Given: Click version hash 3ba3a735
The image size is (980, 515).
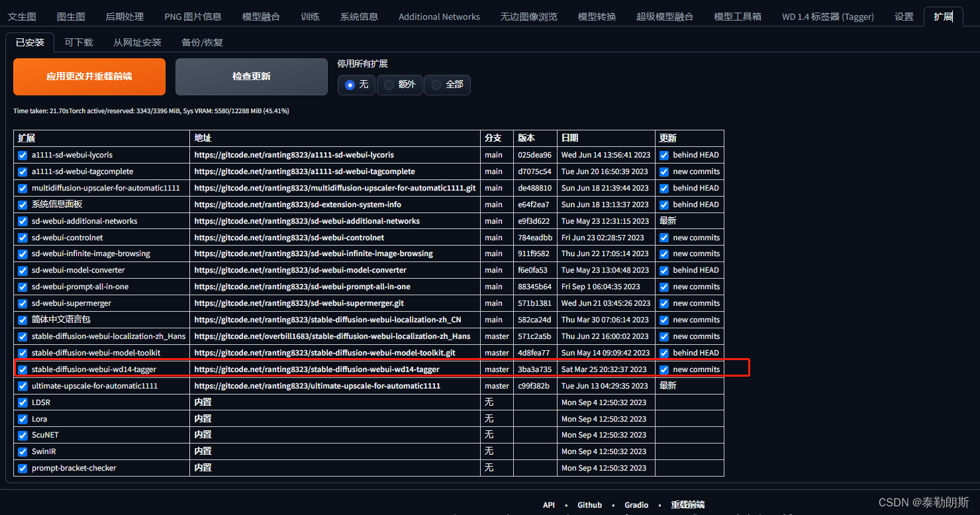Looking at the screenshot, I should point(535,369).
